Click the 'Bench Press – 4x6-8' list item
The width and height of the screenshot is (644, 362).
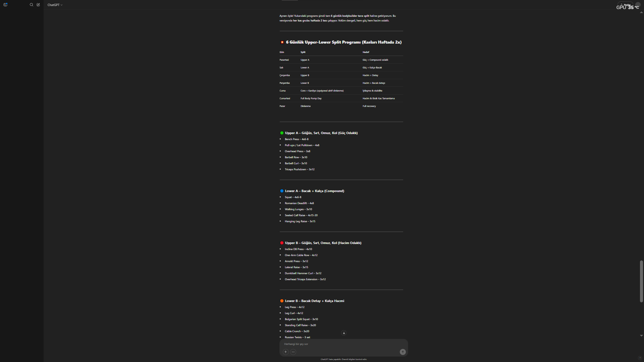297,139
